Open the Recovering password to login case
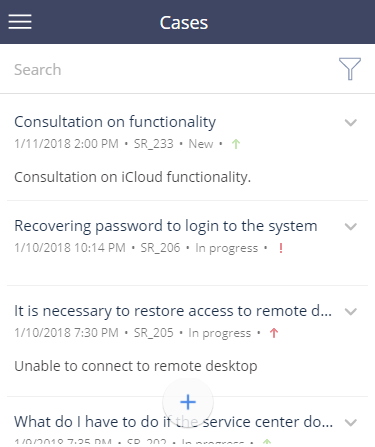Image resolution: width=375 pixels, height=447 pixels. coord(166,226)
